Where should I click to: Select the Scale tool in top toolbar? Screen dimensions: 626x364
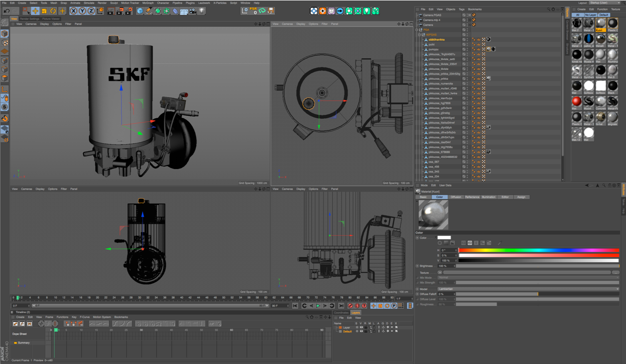44,11
